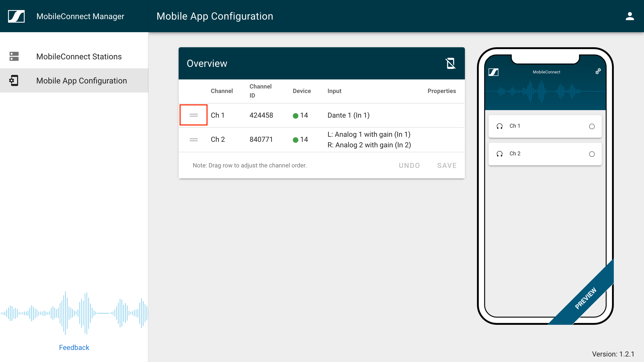Image resolution: width=644 pixels, height=362 pixels.
Task: Click the Sennheiser logo in header
Action: point(16,16)
